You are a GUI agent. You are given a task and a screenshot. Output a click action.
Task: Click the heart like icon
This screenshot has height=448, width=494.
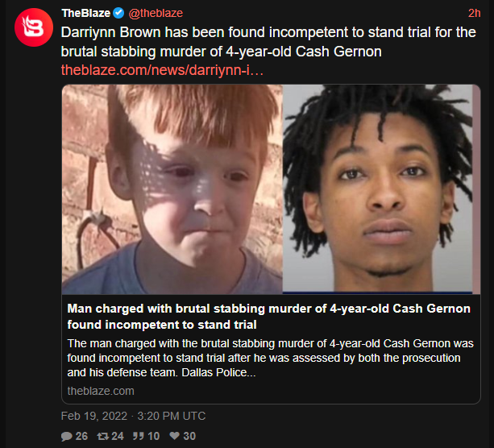(x=175, y=436)
